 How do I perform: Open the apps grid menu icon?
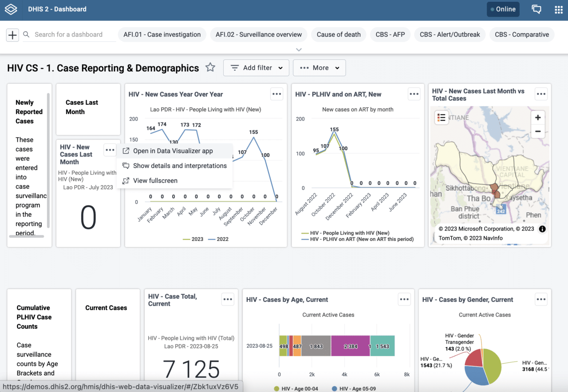tap(559, 9)
